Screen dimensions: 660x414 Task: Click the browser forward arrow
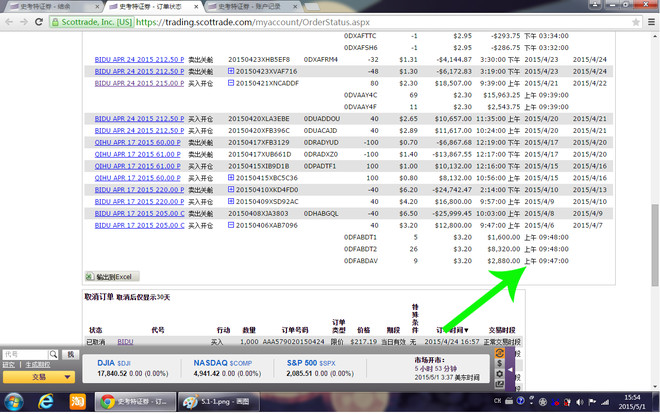24,22
